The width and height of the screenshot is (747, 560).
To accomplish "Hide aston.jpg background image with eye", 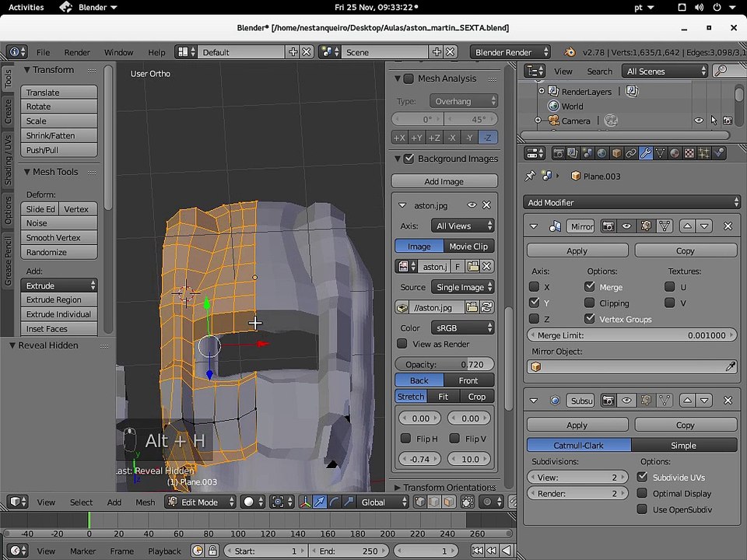I will [x=472, y=205].
